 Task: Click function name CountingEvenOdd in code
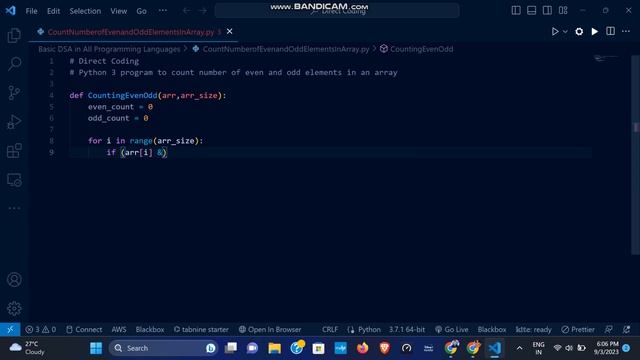click(x=122, y=95)
